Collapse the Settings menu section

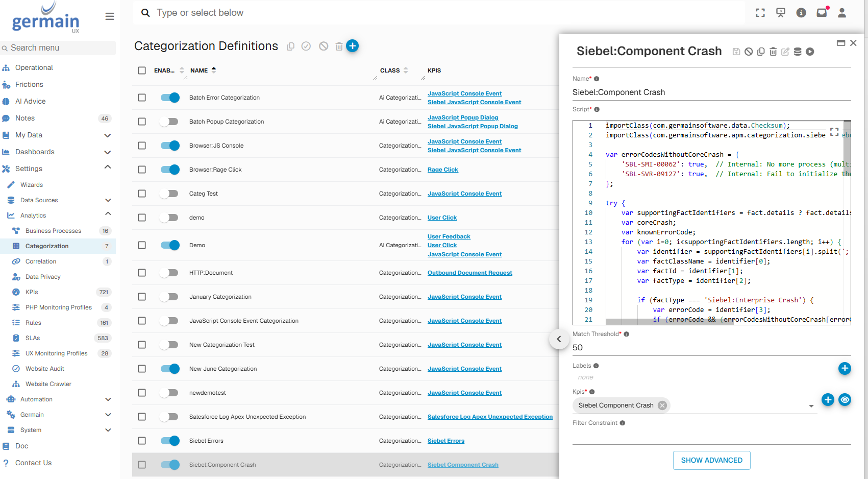pyautogui.click(x=108, y=167)
